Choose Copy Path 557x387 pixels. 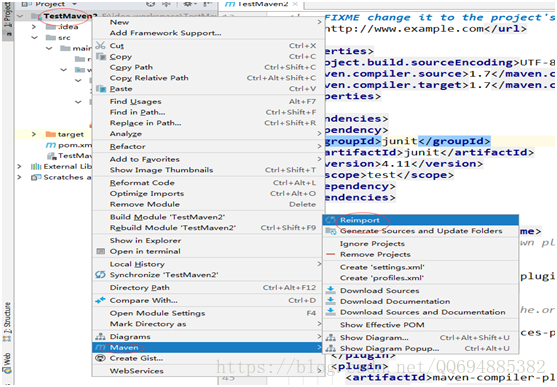[209, 67]
